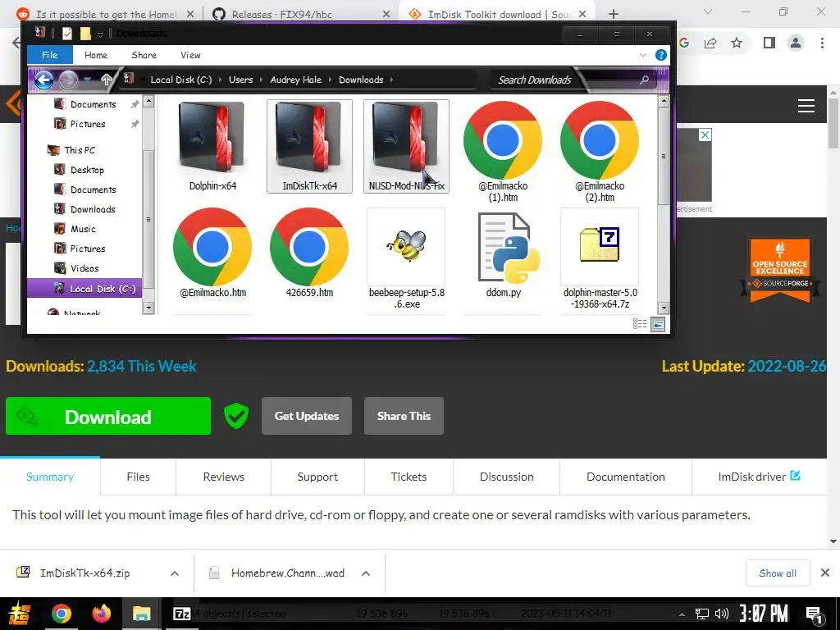This screenshot has width=840, height=630.
Task: Open the View ribbon tab
Action: (190, 55)
